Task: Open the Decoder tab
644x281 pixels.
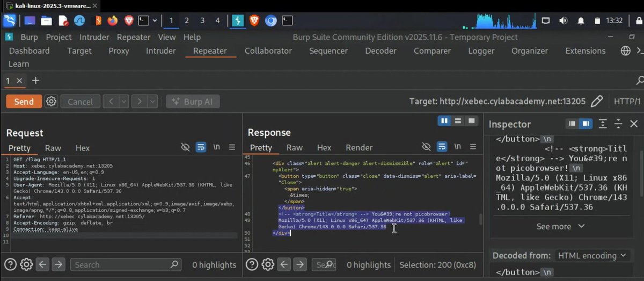Action: point(380,51)
